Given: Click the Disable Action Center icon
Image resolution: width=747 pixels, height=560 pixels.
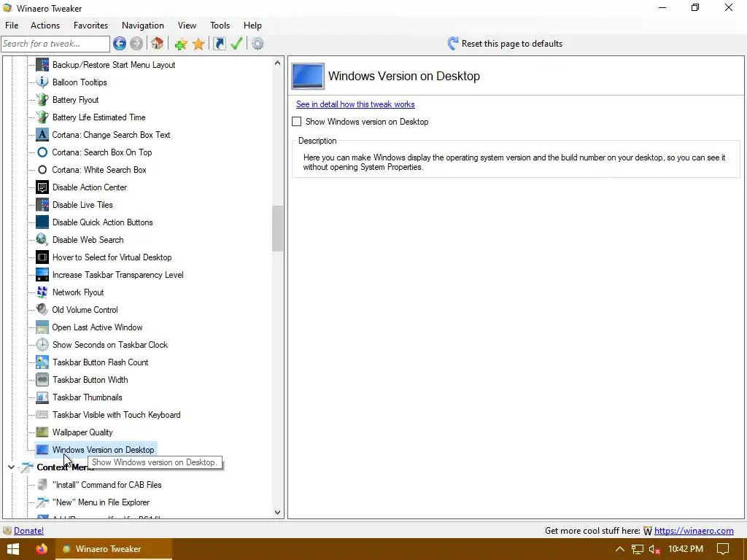Looking at the screenshot, I should [42, 187].
